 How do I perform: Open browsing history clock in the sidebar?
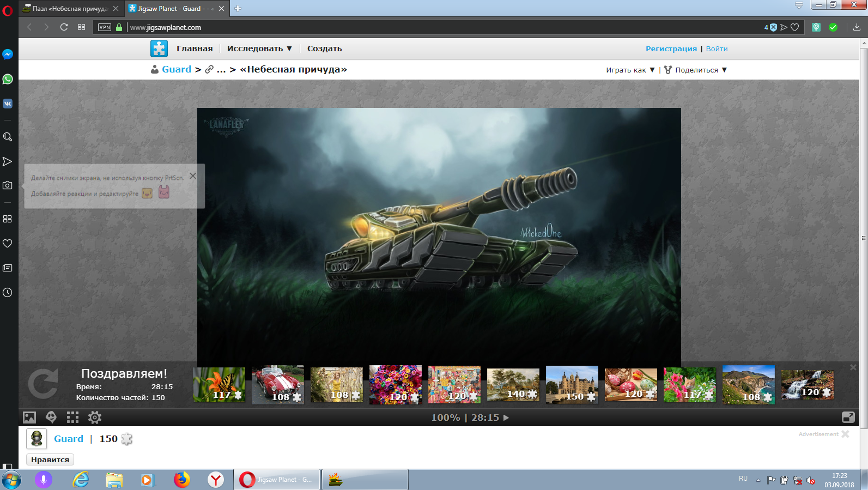(x=8, y=293)
